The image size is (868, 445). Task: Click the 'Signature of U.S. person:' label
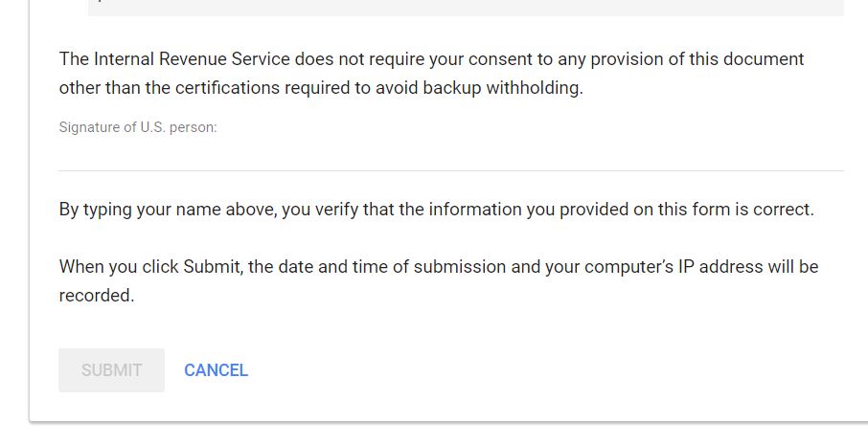[138, 127]
